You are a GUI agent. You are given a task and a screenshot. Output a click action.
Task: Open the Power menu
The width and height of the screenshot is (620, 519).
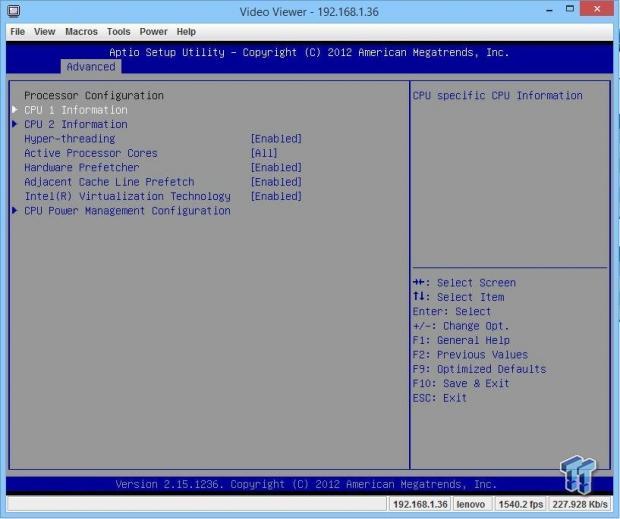(x=153, y=32)
